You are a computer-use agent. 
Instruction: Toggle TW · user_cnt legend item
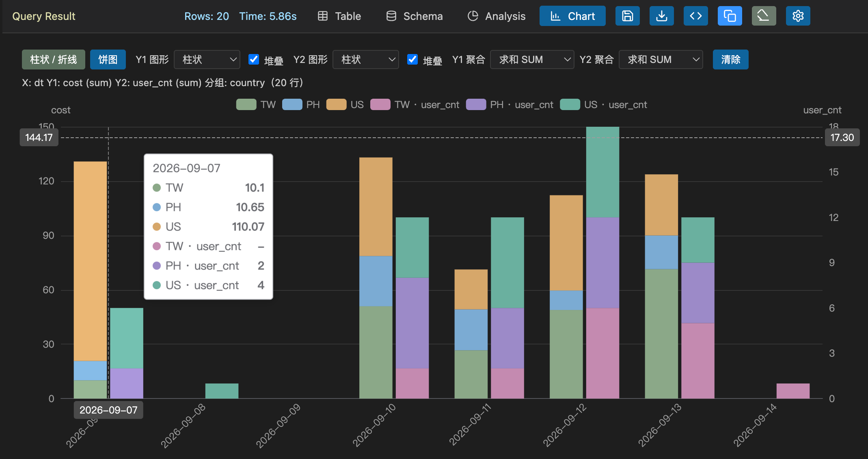pyautogui.click(x=415, y=105)
